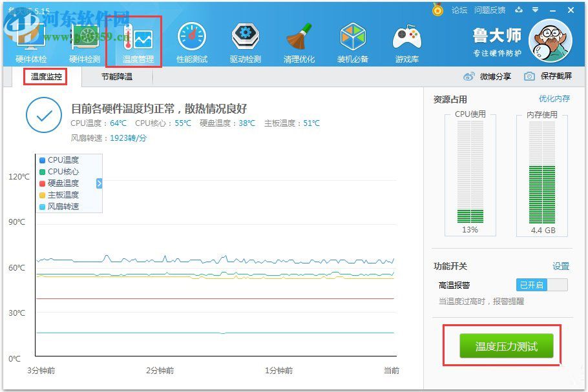Launch 驱动检测 driver detection
Image resolution: width=588 pixels, height=392 pixels.
click(x=246, y=41)
